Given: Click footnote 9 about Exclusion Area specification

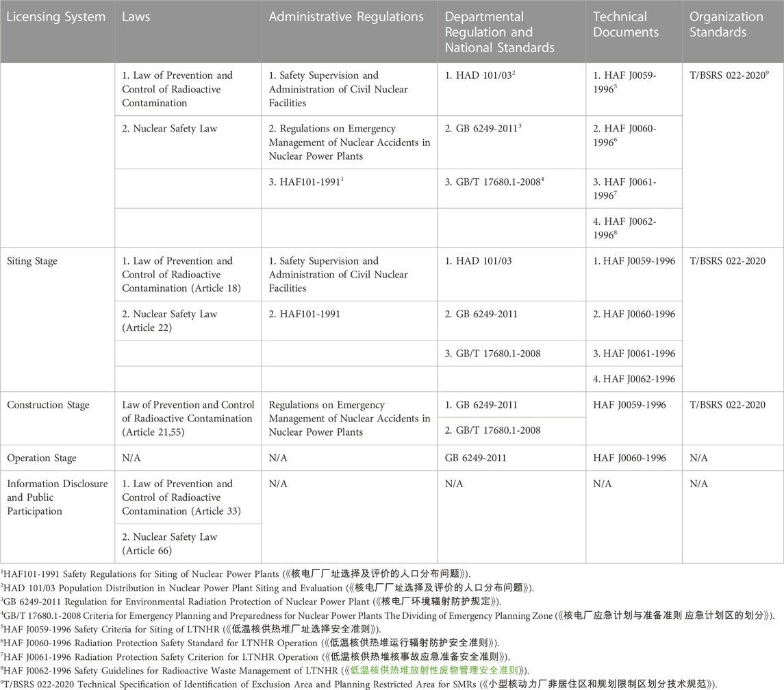Looking at the screenshot, I should click(359, 685).
